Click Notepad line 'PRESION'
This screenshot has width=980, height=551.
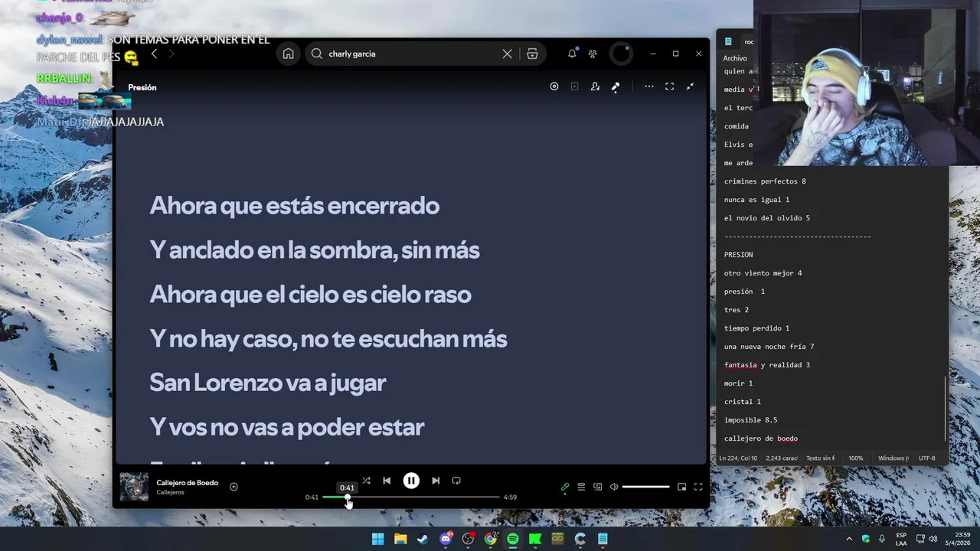click(738, 255)
